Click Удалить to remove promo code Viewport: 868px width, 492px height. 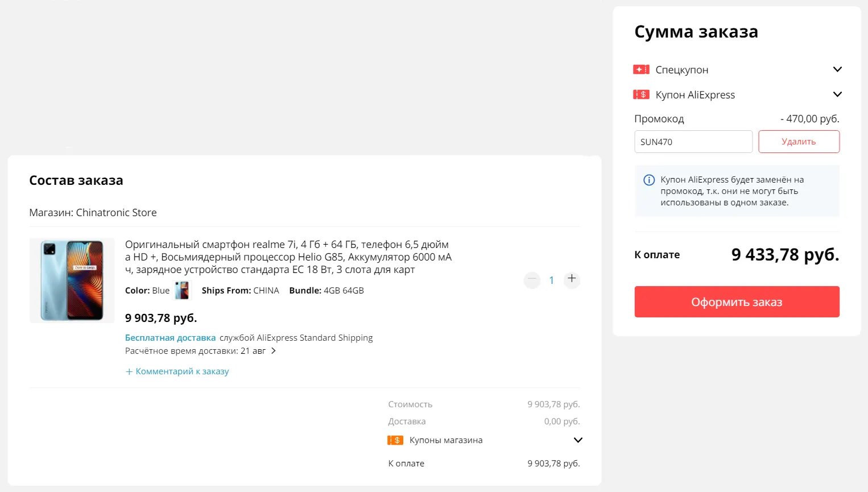[799, 142]
